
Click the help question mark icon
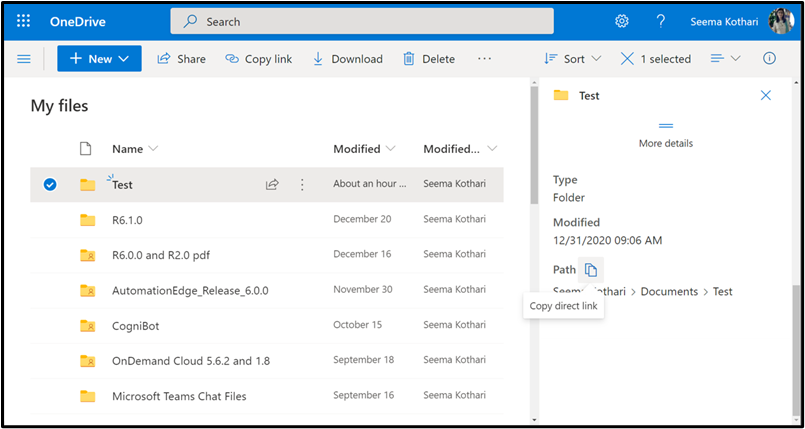(x=660, y=21)
